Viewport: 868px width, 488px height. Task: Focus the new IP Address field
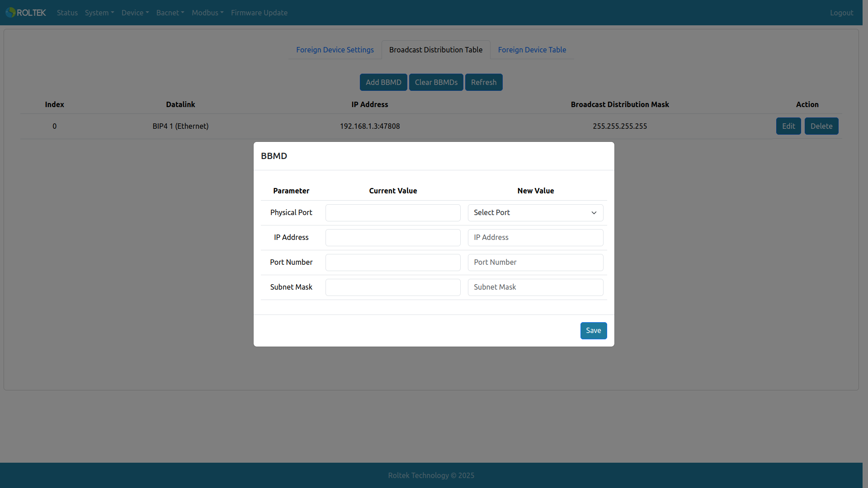pyautogui.click(x=536, y=238)
